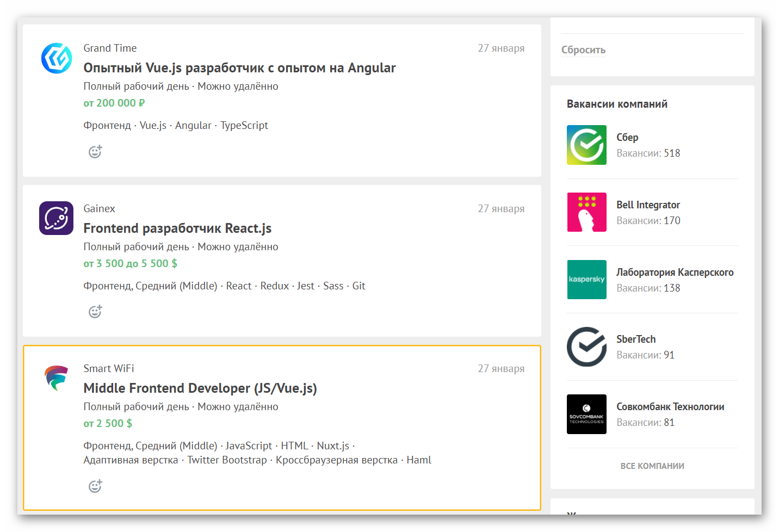
Task: Open the Smart WiFi company name link
Action: (x=109, y=369)
